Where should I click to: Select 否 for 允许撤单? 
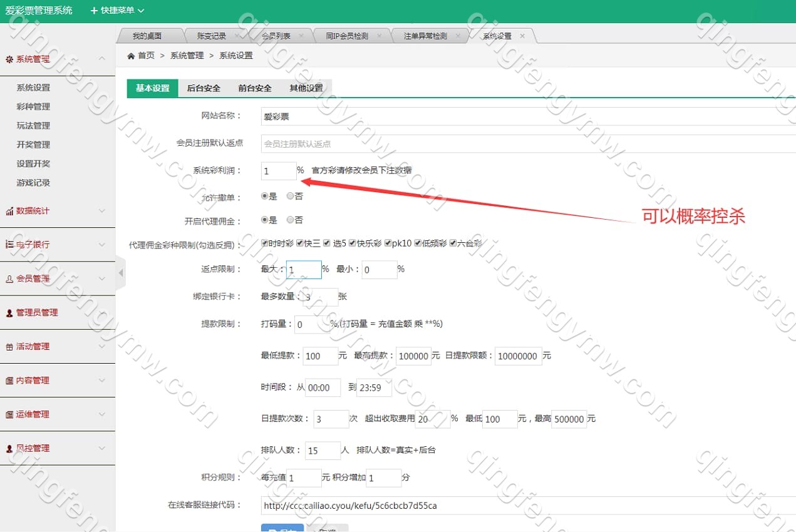pyautogui.click(x=290, y=196)
